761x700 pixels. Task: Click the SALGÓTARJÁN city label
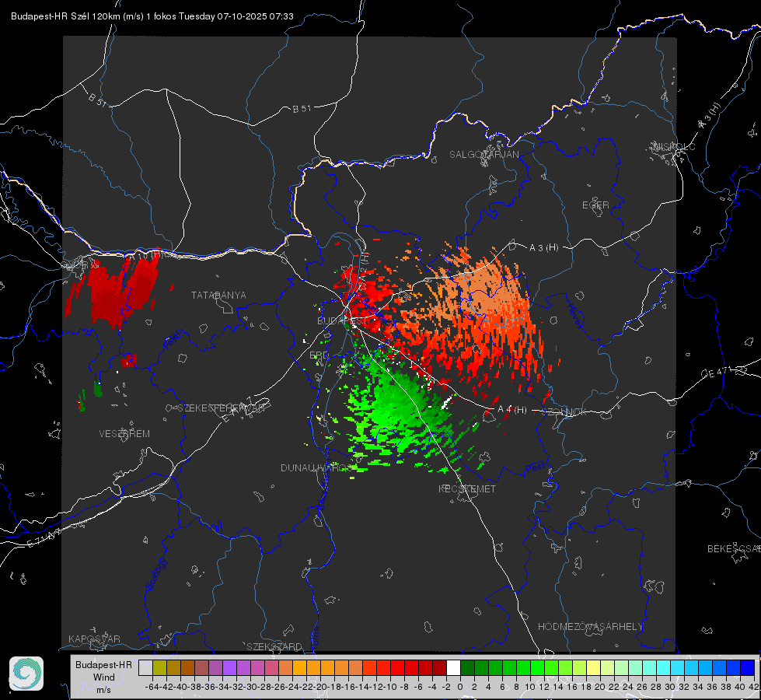[x=483, y=155]
